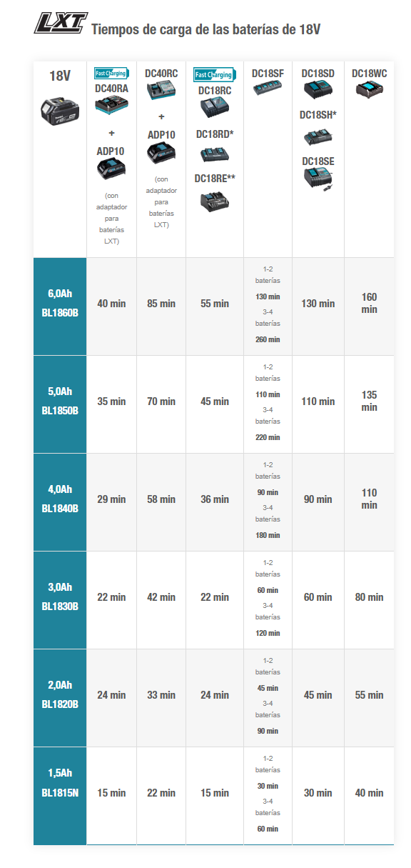Click the DC18SE car charger image

[x=318, y=180]
